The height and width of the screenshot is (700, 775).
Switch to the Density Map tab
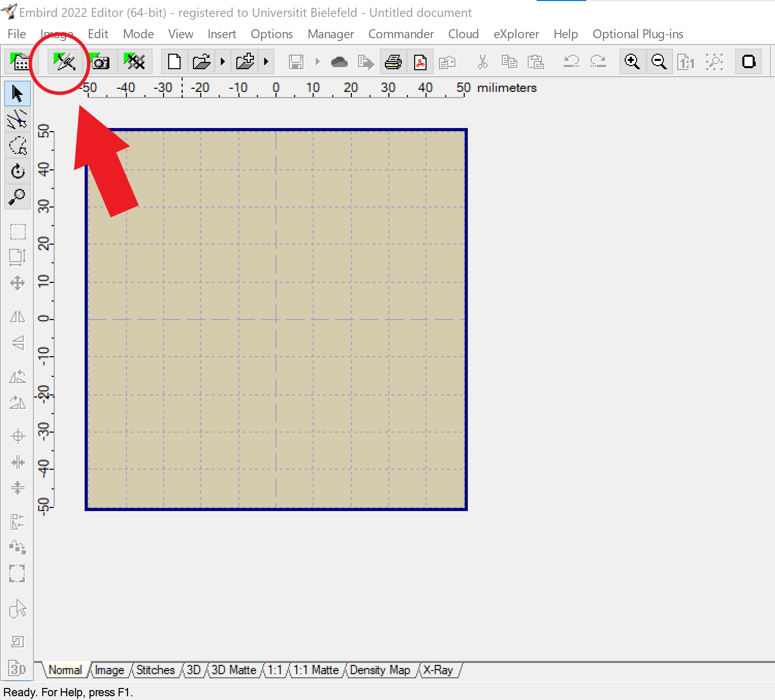pos(380,670)
